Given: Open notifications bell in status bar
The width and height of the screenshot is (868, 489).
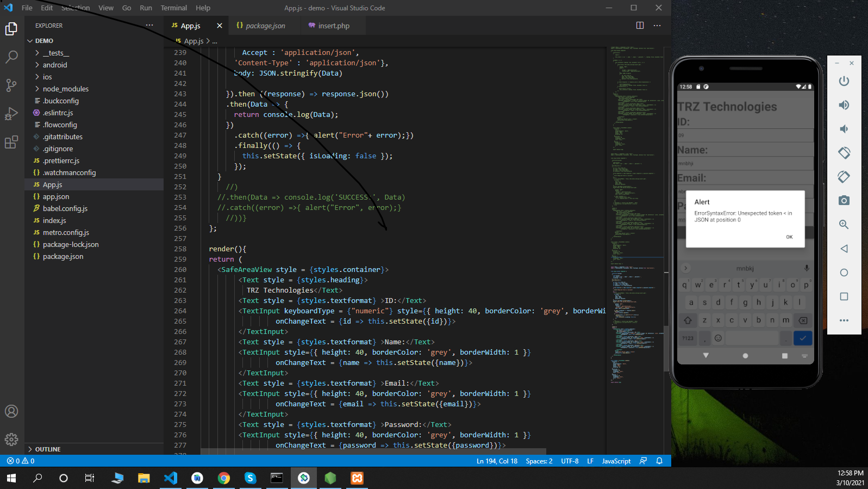Looking at the screenshot, I should tap(659, 461).
